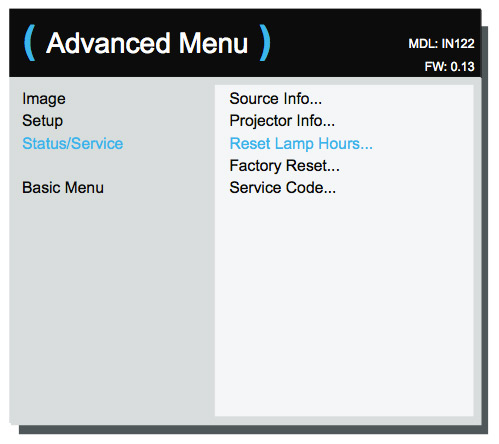The image size is (499, 444).
Task: Click the Advanced Menu title text
Action: [147, 43]
